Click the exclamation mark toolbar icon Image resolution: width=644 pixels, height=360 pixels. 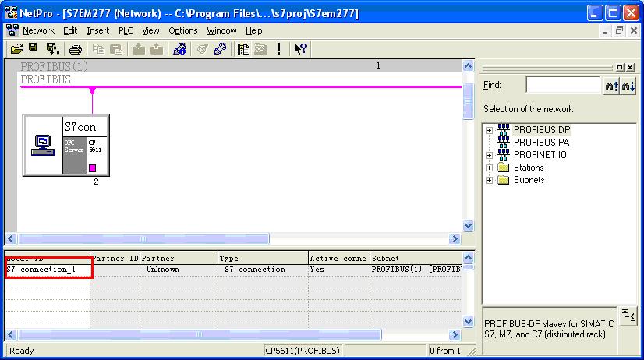279,49
